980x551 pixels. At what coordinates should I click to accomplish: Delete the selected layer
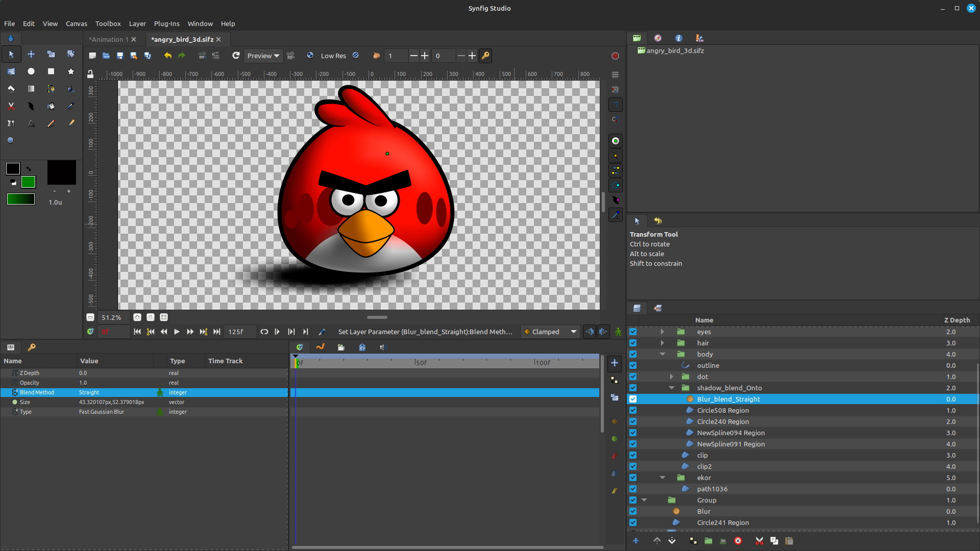point(738,541)
